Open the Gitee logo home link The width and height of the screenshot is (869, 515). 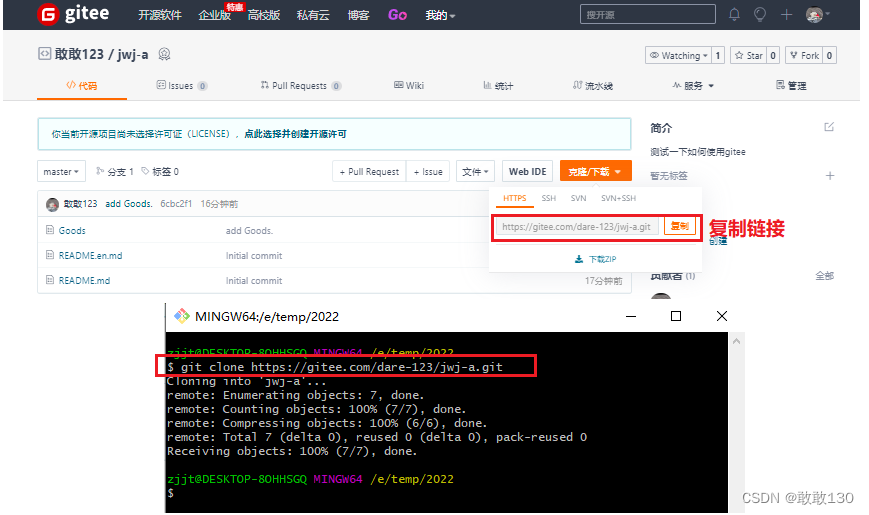point(73,14)
